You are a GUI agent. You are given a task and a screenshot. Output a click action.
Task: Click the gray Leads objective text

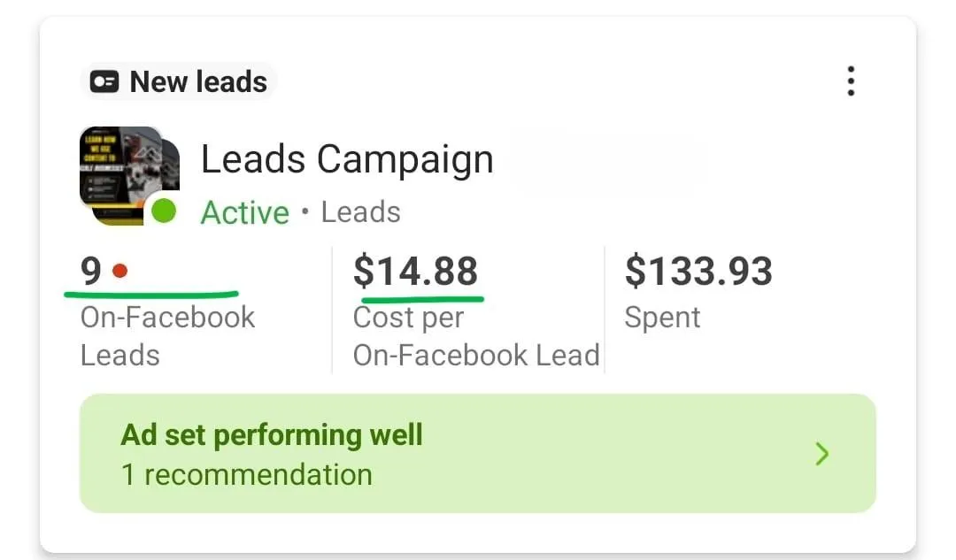pyautogui.click(x=360, y=213)
